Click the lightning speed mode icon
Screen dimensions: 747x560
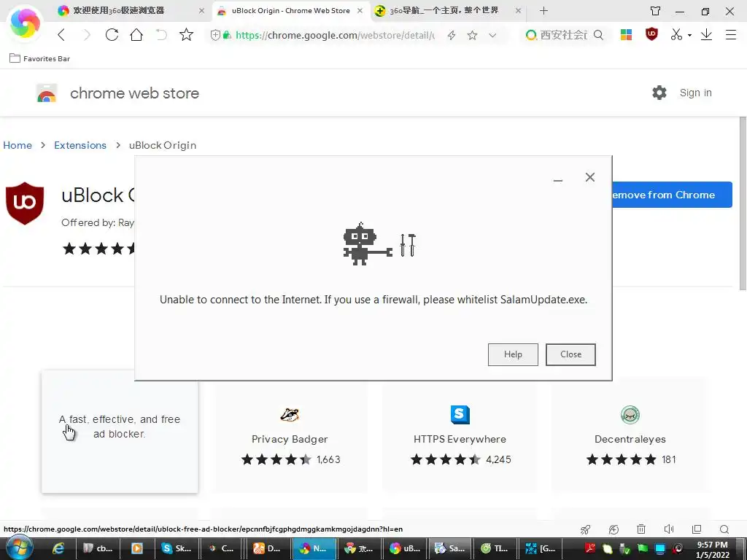point(452,35)
